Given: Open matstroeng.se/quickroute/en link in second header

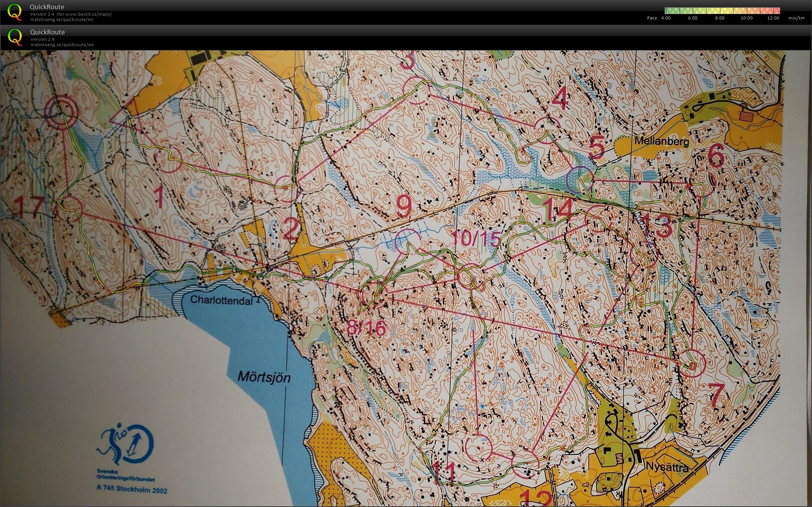Looking at the screenshot, I should click(62, 45).
